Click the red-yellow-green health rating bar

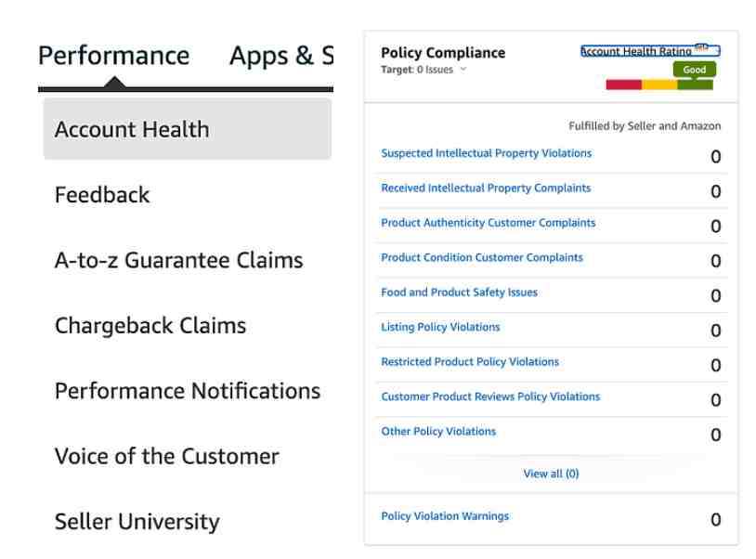point(659,84)
